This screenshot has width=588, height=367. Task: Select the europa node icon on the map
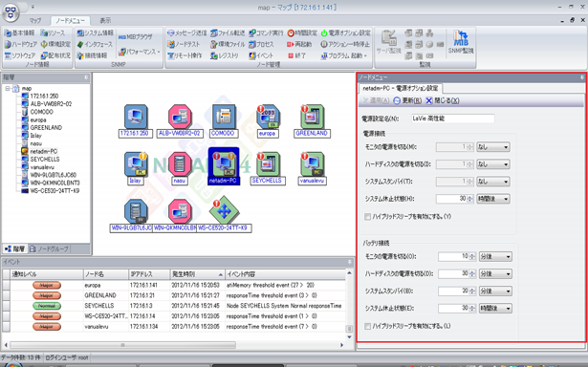[267, 117]
